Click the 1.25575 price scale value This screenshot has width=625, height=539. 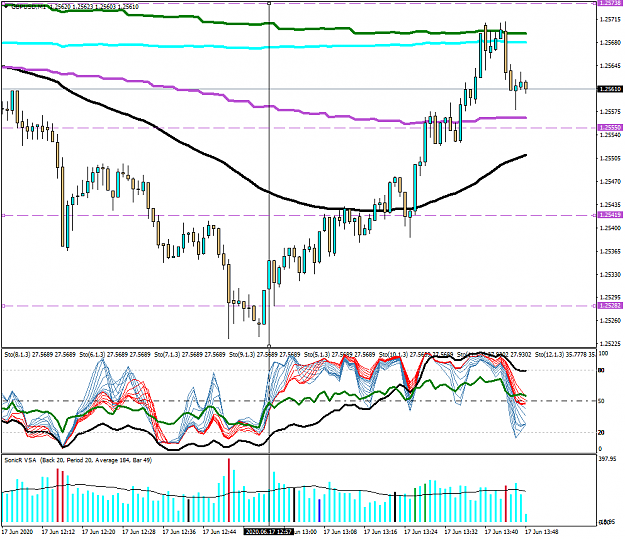(610, 112)
